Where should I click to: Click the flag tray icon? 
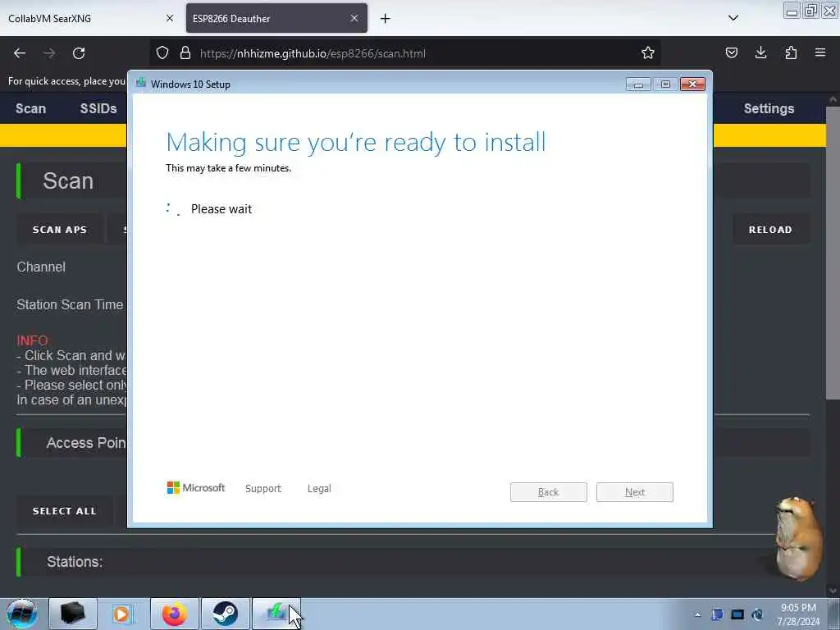click(717, 614)
